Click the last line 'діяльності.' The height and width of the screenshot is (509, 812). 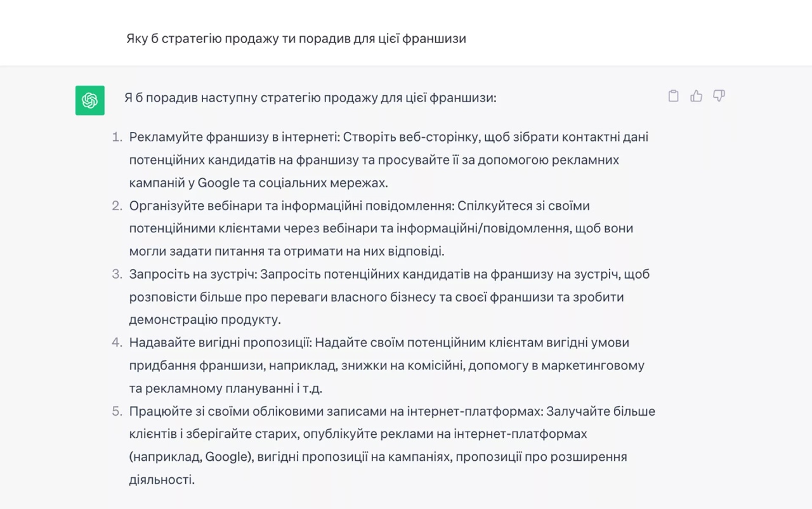[162, 480]
